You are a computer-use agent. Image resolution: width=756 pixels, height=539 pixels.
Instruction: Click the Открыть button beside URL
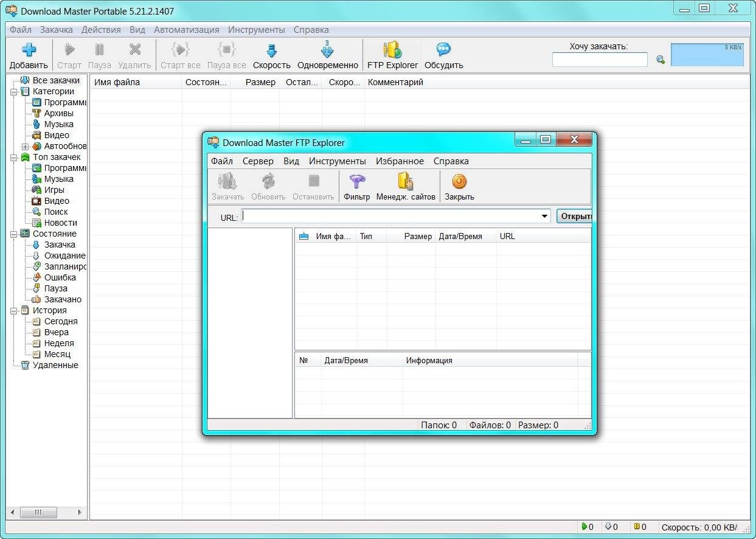coord(574,217)
